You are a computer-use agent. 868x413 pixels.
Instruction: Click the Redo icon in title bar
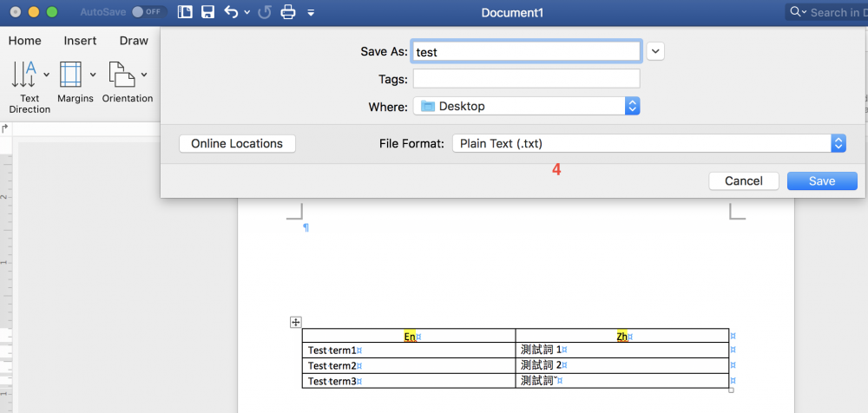(x=265, y=12)
